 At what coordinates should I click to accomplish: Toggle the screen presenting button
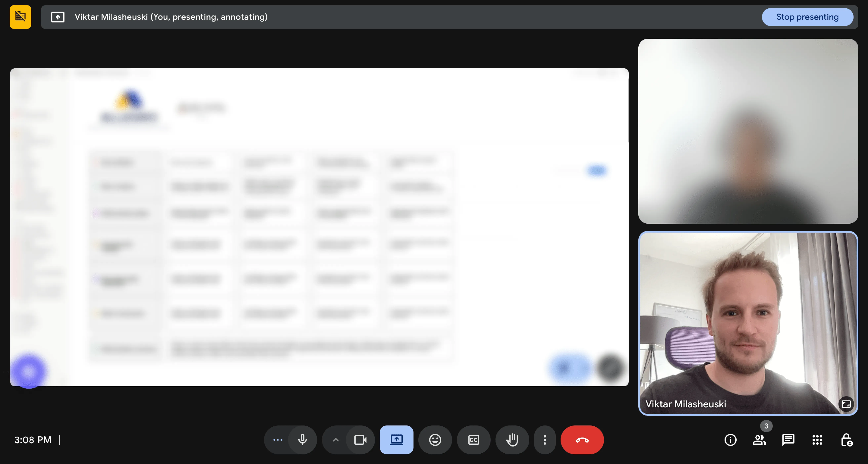(x=396, y=440)
